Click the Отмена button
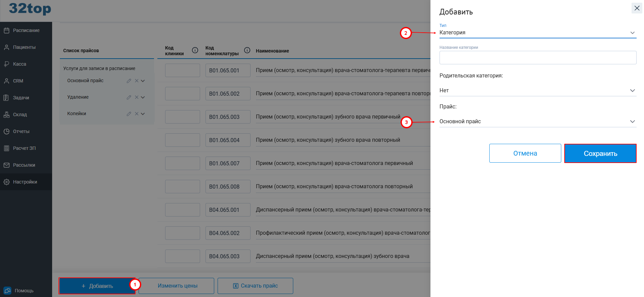Viewport: 644px width, 297px height. click(x=525, y=154)
